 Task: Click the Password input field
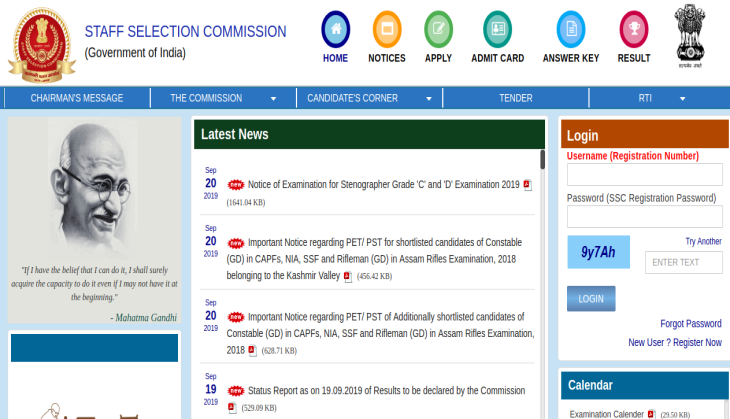tap(644, 216)
